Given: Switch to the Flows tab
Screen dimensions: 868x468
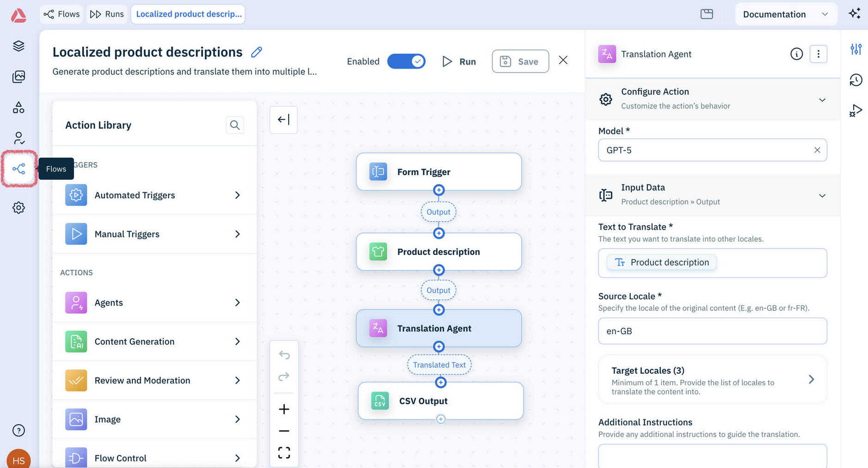Looking at the screenshot, I should tap(61, 14).
